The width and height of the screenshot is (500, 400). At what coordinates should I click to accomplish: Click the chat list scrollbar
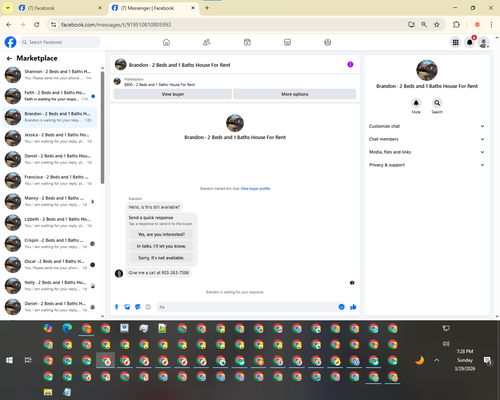pyautogui.click(x=102, y=128)
